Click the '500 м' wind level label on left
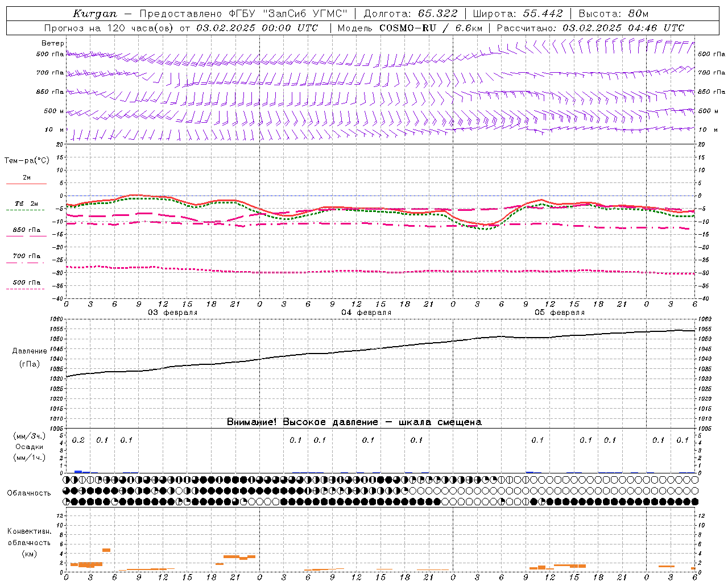This screenshot has width=728, height=582. 54,111
